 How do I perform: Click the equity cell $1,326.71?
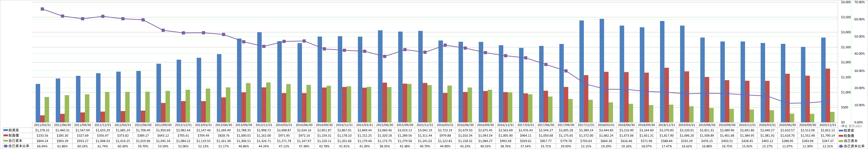coord(264,141)
